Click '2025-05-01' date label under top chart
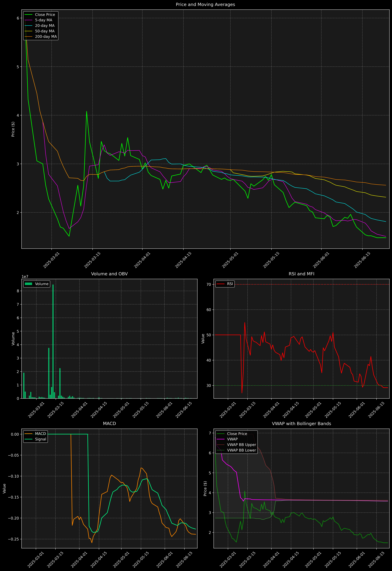 pos(230,260)
